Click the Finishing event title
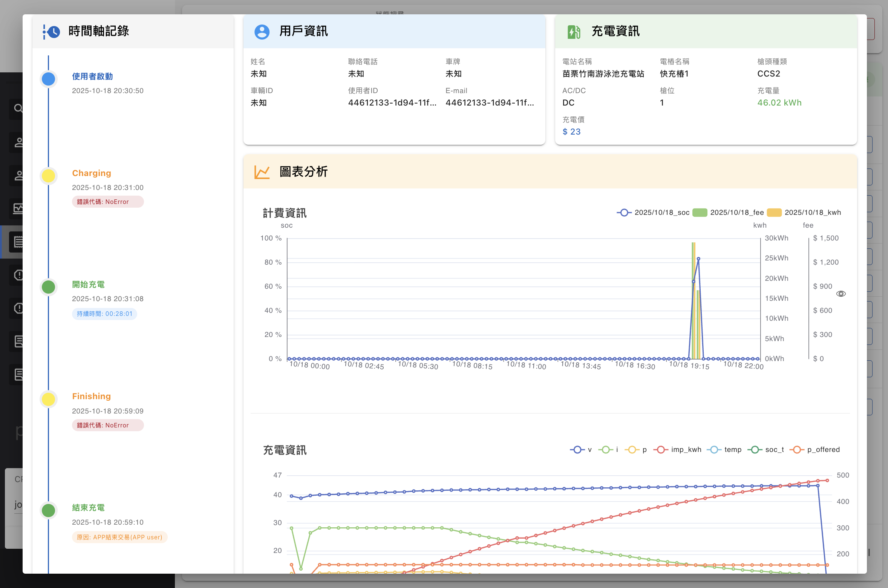This screenshot has height=588, width=888. (x=92, y=397)
